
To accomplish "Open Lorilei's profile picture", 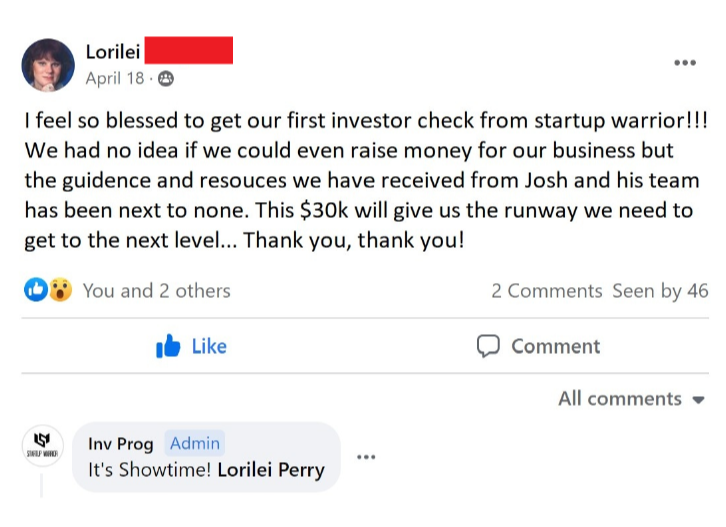I will pyautogui.click(x=48, y=65).
